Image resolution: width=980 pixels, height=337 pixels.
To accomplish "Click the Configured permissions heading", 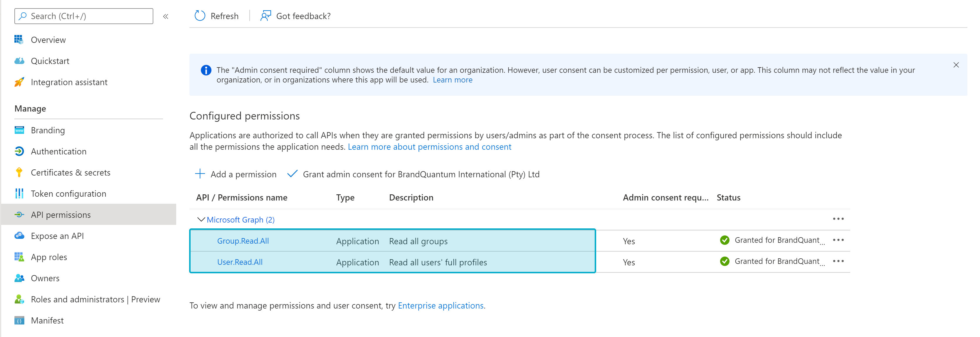I will pos(245,116).
